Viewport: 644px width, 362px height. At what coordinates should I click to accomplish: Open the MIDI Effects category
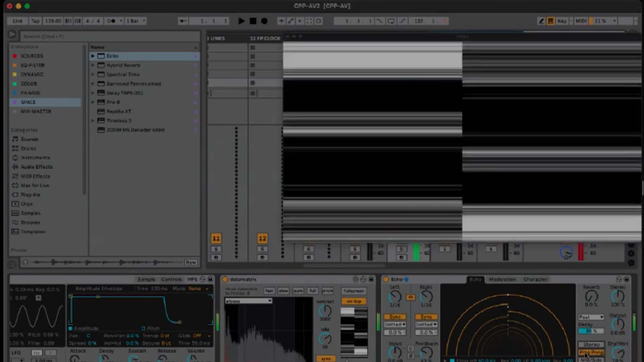(x=35, y=176)
